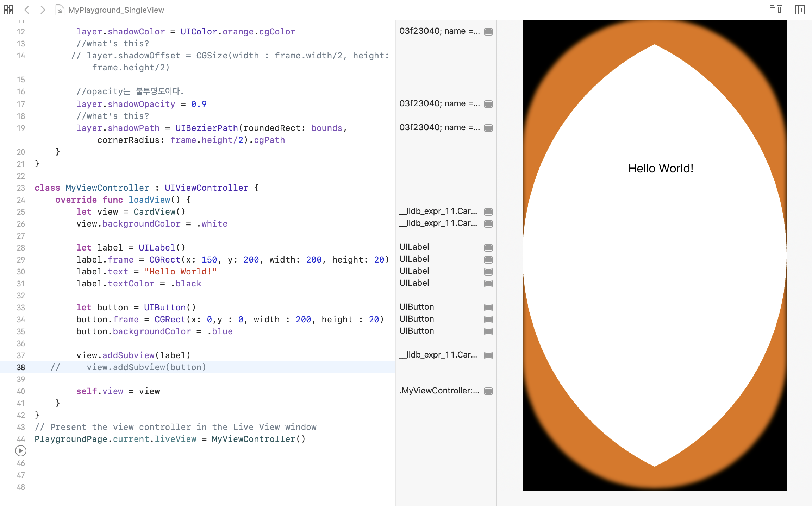
Task: Run playground with the play button
Action: pos(21,451)
